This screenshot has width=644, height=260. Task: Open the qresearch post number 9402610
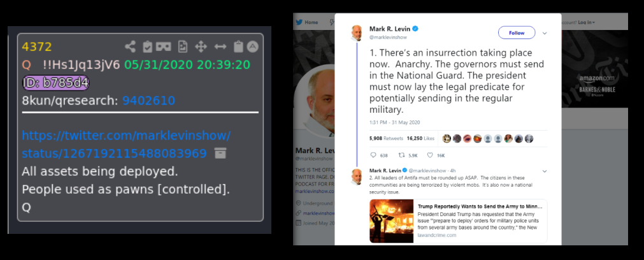click(148, 100)
